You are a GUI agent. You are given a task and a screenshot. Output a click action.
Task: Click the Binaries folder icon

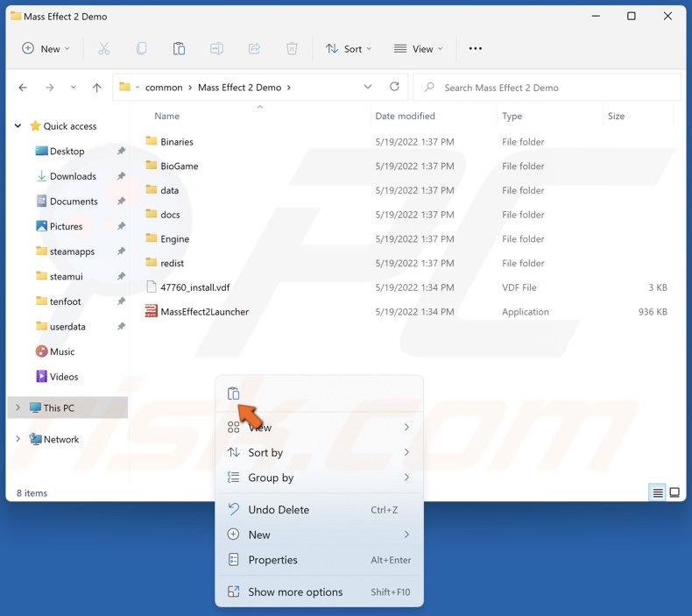tap(151, 141)
